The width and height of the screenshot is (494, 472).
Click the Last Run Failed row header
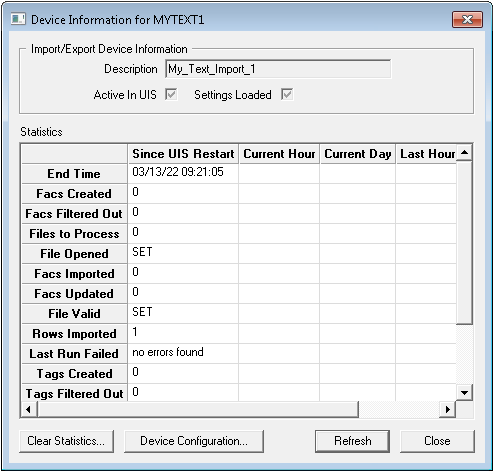[74, 354]
